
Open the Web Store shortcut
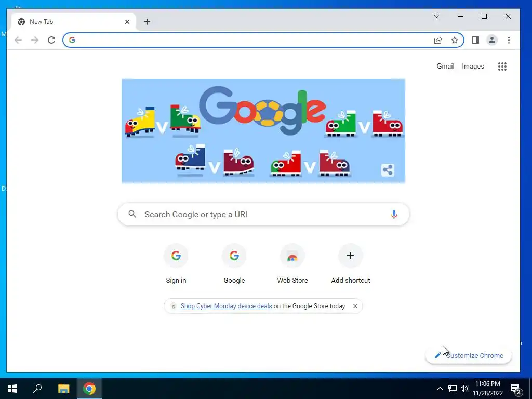(292, 264)
